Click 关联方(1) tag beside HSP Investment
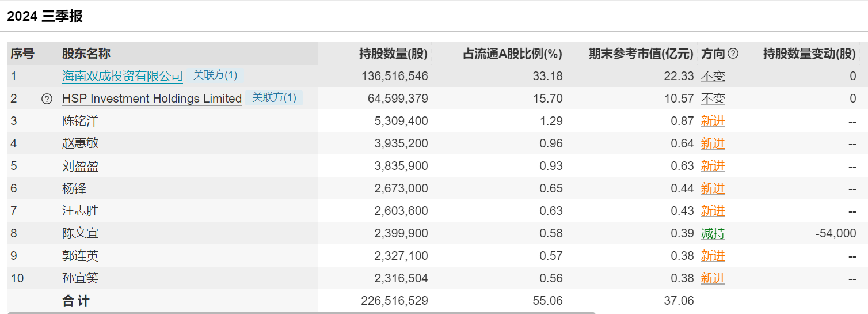Viewport: 868px width, 314px height. pos(274,97)
